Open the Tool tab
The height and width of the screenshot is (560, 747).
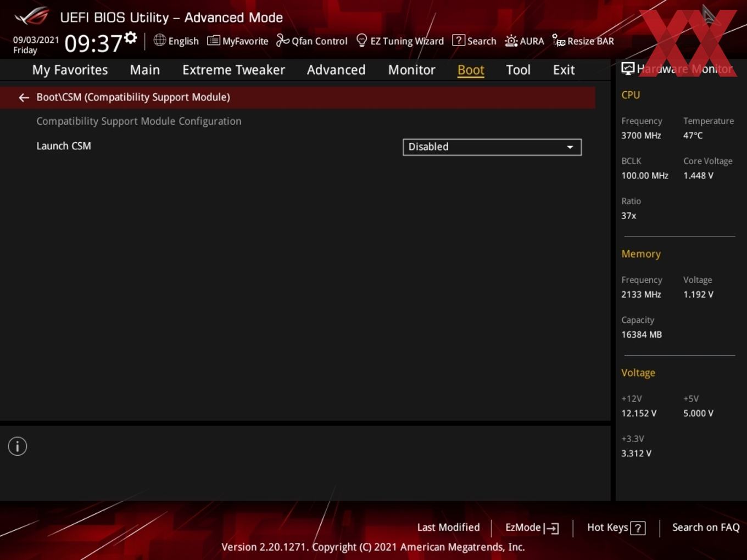pyautogui.click(x=518, y=70)
